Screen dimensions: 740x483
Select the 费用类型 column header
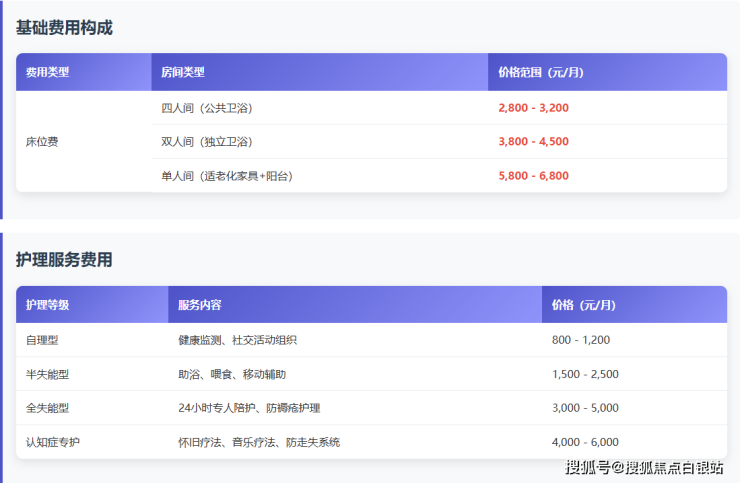click(47, 72)
